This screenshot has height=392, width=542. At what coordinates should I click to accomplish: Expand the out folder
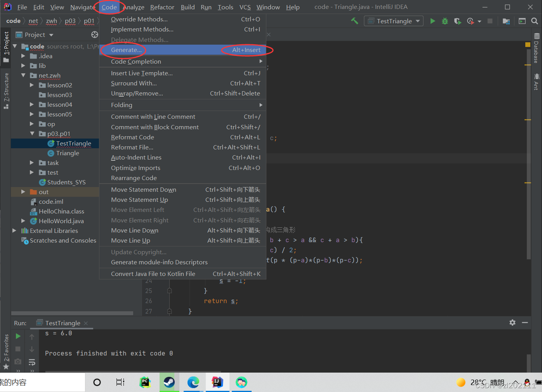click(23, 192)
